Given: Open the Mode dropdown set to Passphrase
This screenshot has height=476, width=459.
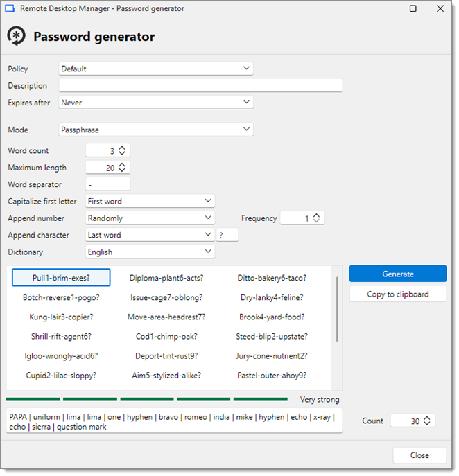Looking at the screenshot, I should click(156, 130).
